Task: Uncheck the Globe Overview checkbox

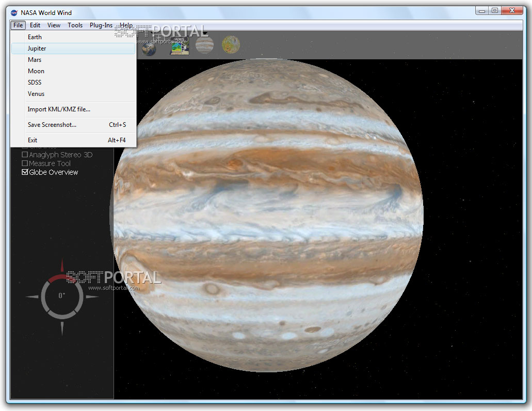Action: 25,172
